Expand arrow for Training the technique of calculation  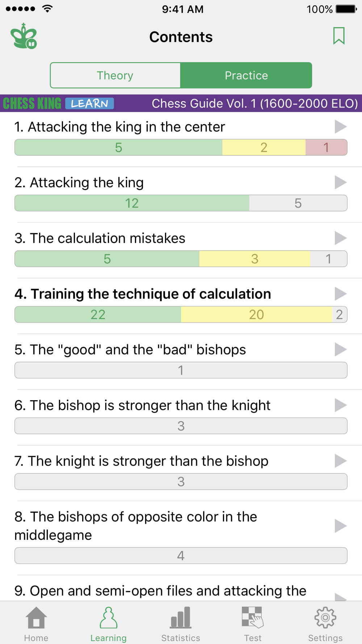(x=340, y=294)
